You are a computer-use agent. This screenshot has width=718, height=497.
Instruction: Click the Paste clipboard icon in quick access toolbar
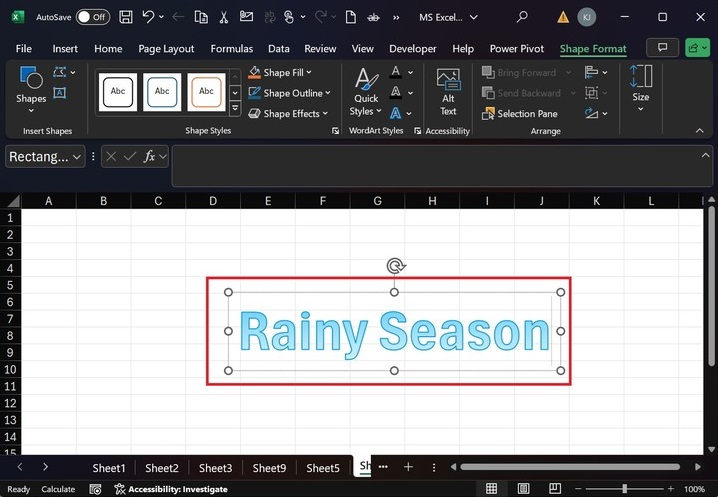(201, 17)
